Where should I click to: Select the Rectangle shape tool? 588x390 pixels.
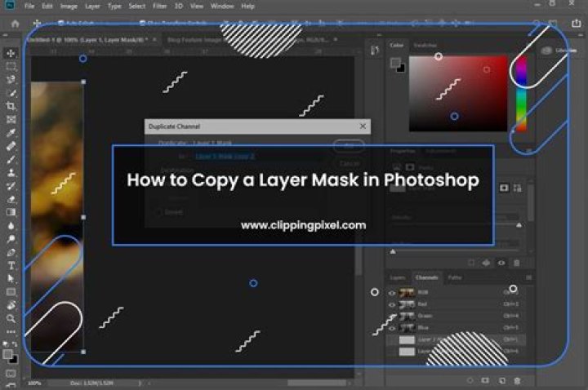click(11, 292)
